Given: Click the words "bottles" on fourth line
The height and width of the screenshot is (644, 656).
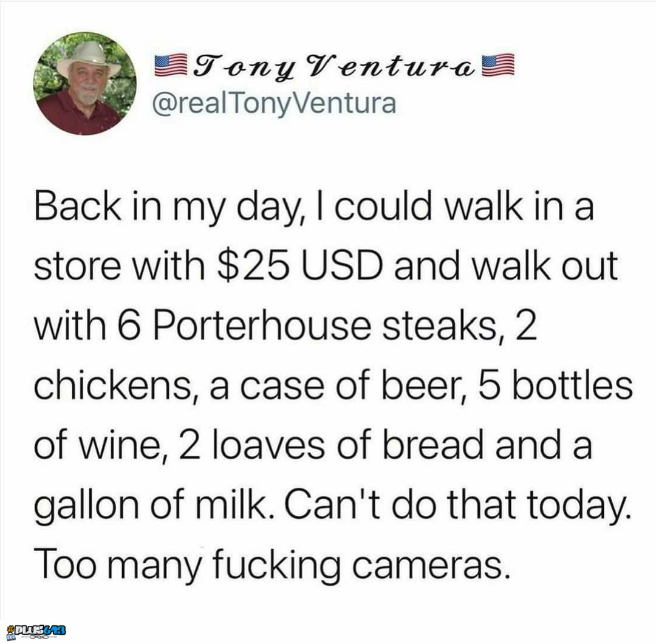Looking at the screenshot, I should pyautogui.click(x=572, y=385).
